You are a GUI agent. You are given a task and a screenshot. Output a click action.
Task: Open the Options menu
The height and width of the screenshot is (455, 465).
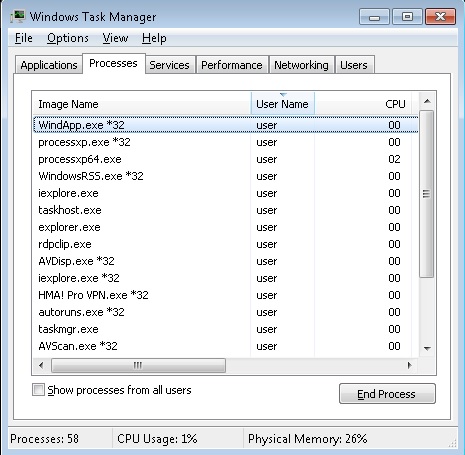[68, 38]
